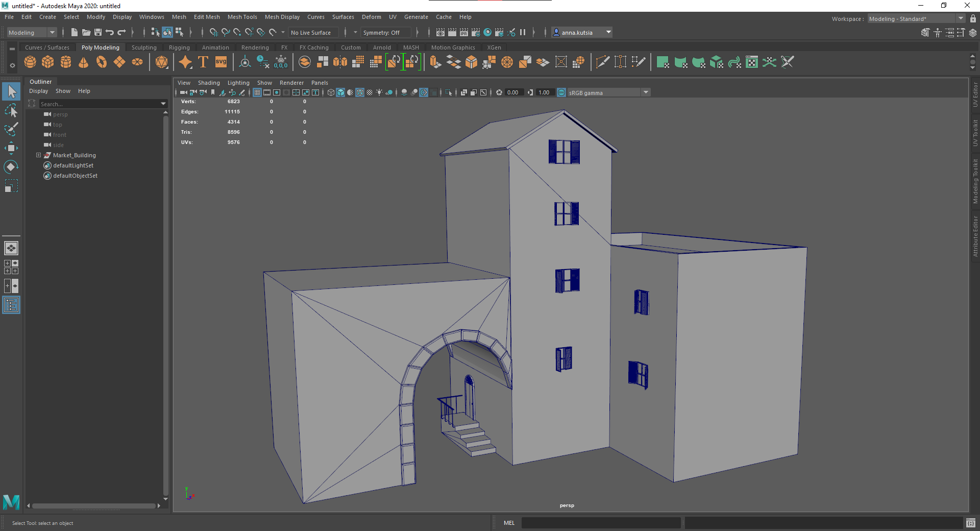This screenshot has height=531, width=980.
Task: Click the polygon sphere shelf icon
Action: point(30,62)
